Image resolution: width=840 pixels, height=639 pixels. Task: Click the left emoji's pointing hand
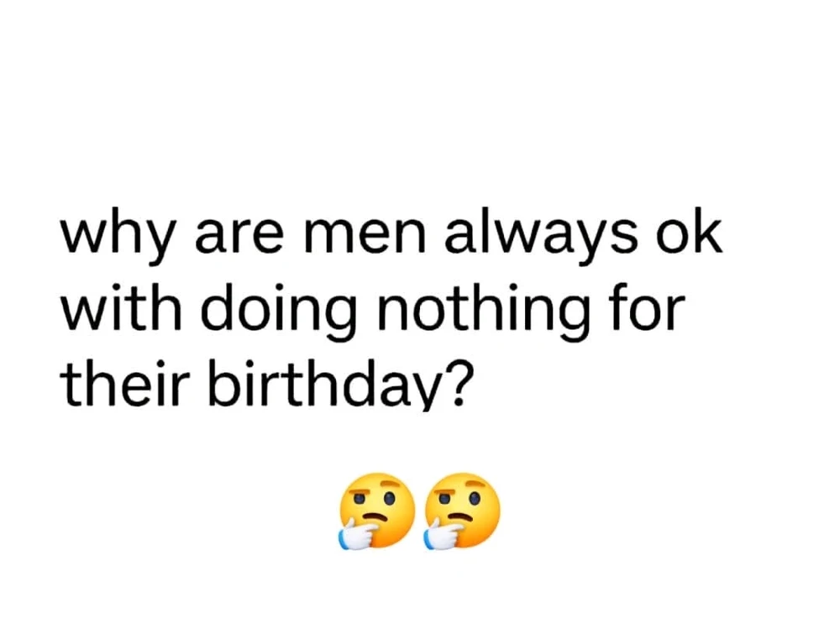357,533
